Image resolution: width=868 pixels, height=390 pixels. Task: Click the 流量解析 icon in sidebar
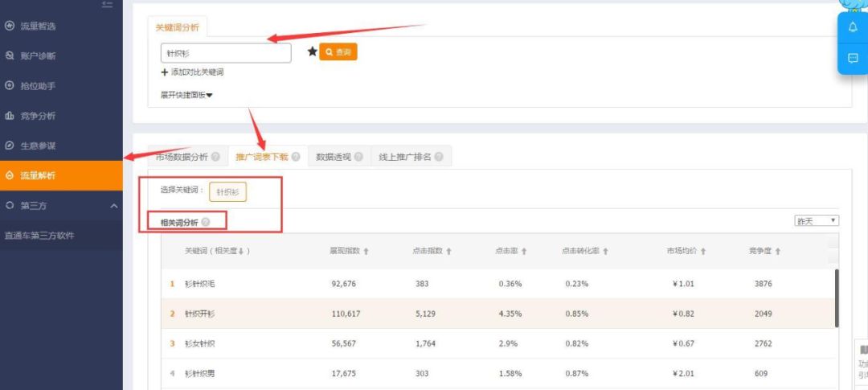(x=9, y=175)
